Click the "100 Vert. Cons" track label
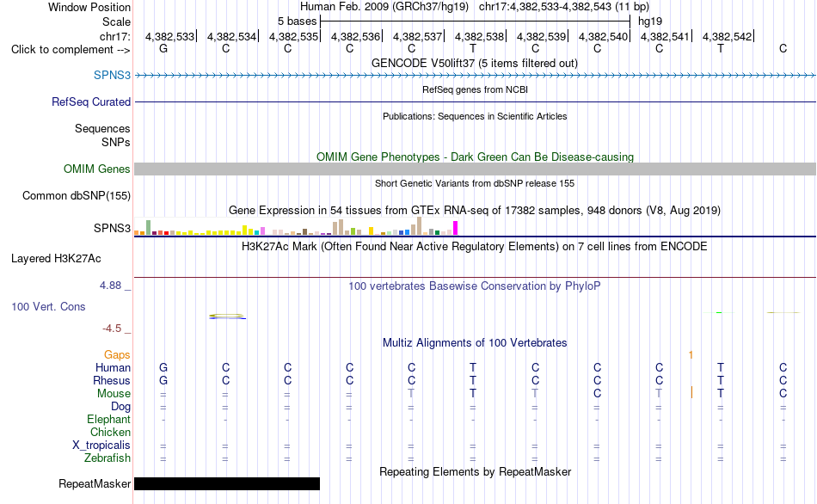817x504 pixels. [48, 306]
